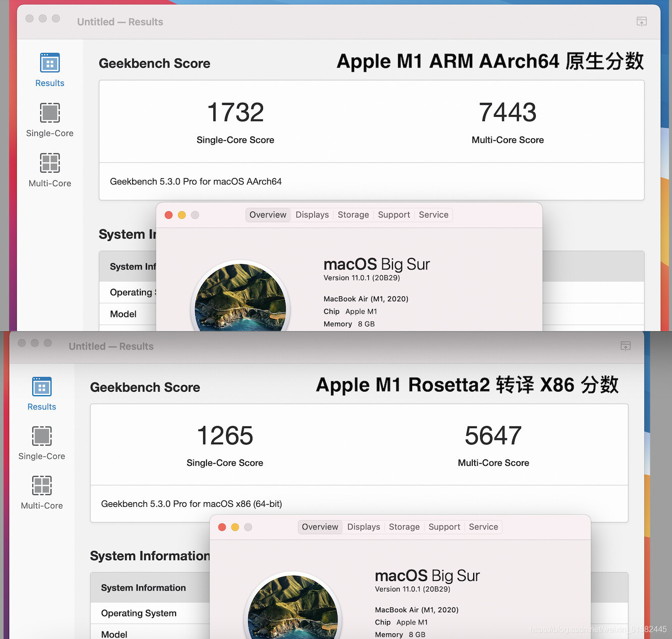
Task: Click 'Model' row in top Geekbench window
Action: coord(128,314)
